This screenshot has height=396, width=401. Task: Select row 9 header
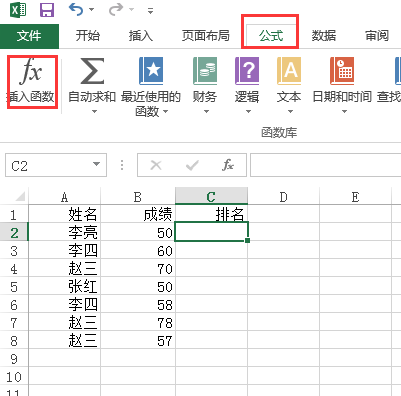pos(14,359)
